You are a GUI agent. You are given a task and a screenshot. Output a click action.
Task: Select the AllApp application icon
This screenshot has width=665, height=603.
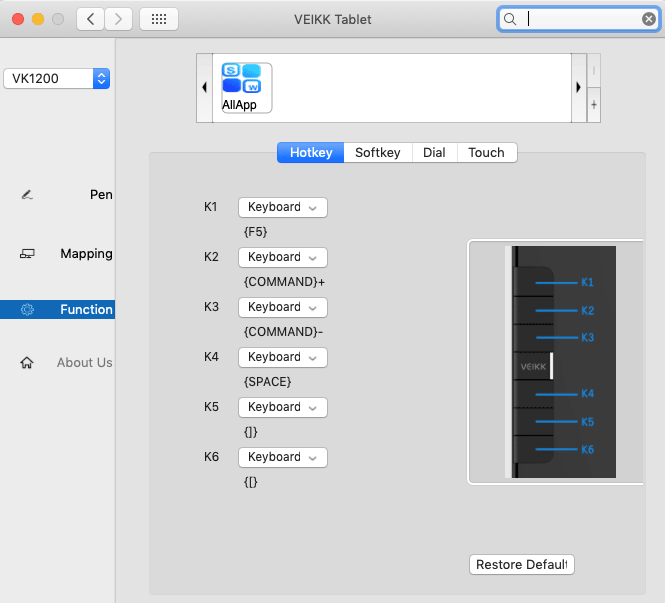click(x=246, y=88)
